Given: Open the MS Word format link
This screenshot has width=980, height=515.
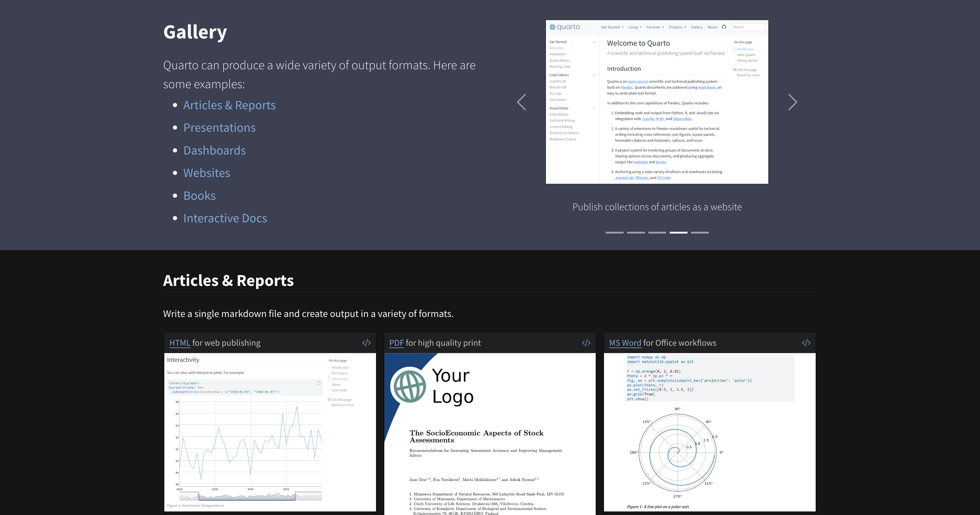Looking at the screenshot, I should tap(625, 343).
